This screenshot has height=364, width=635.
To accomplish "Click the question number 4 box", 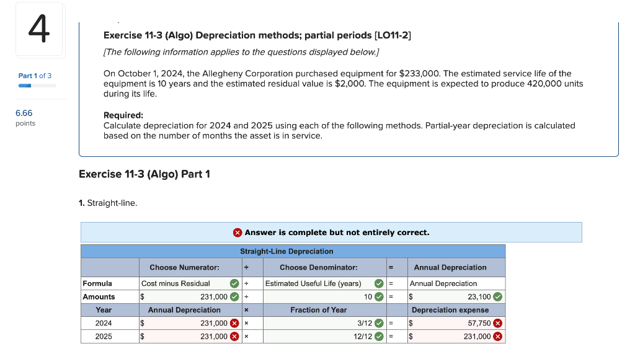I will click(40, 29).
